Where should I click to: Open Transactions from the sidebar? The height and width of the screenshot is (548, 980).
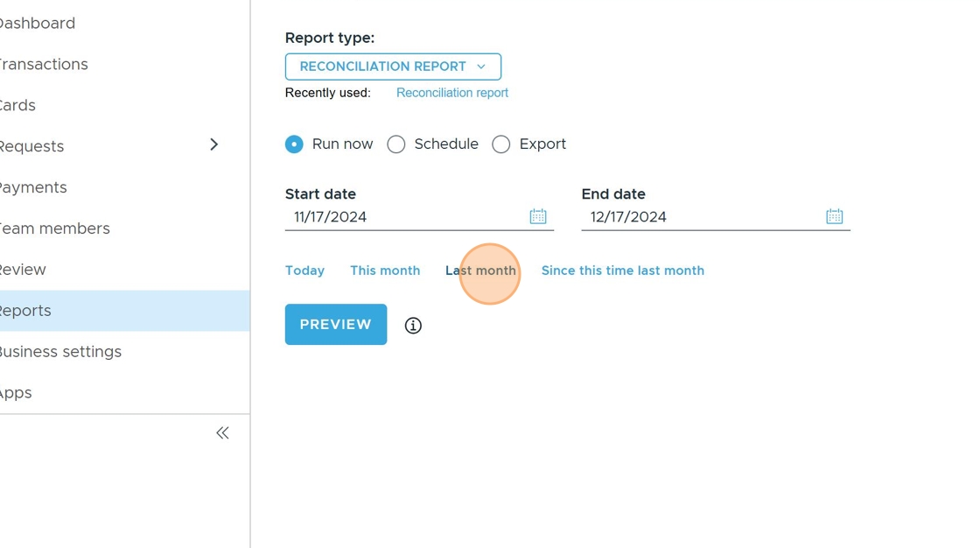(x=44, y=65)
